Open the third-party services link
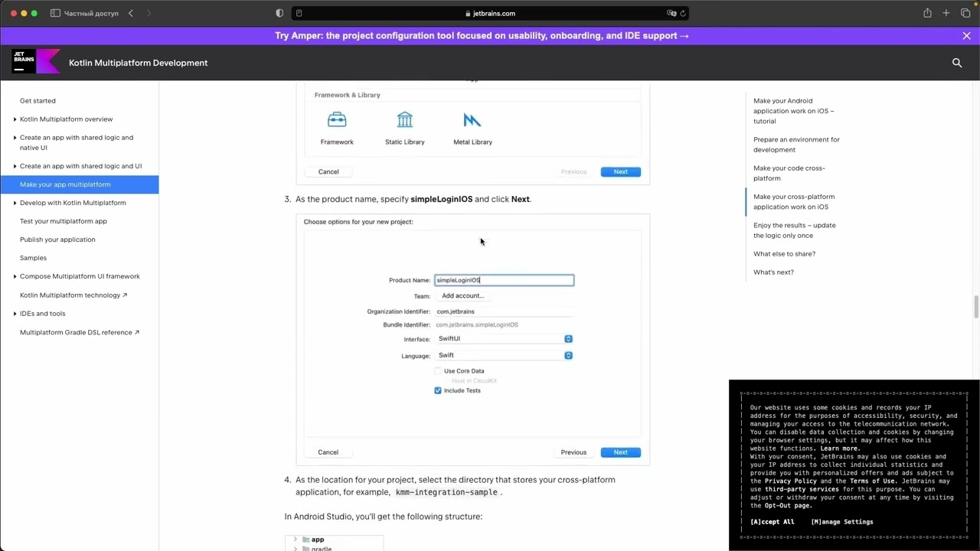The width and height of the screenshot is (980, 551). pyautogui.click(x=802, y=489)
